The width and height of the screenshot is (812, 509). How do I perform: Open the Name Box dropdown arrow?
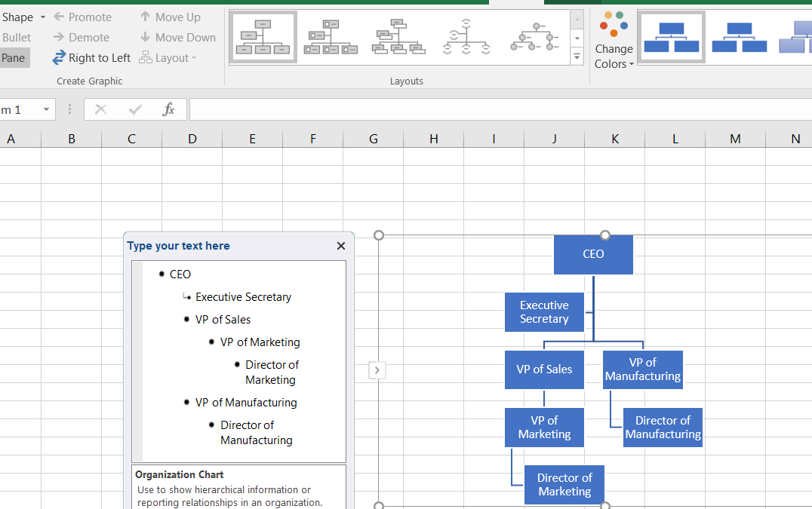(x=46, y=109)
